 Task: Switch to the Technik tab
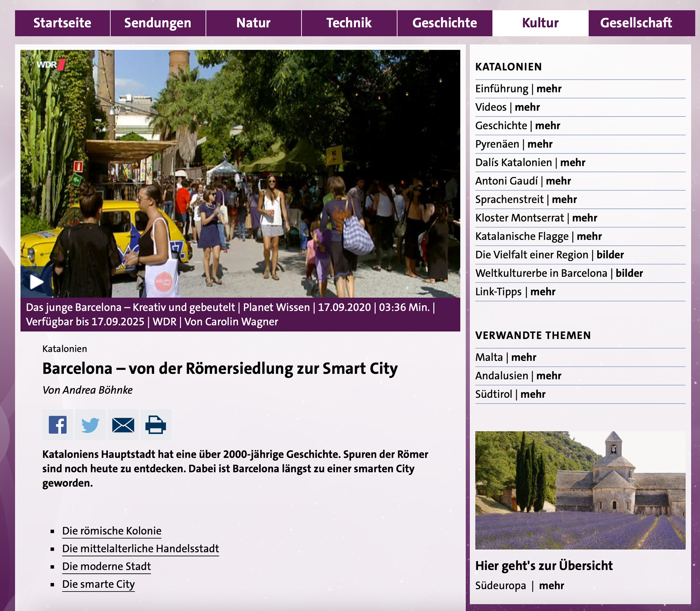pyautogui.click(x=349, y=23)
